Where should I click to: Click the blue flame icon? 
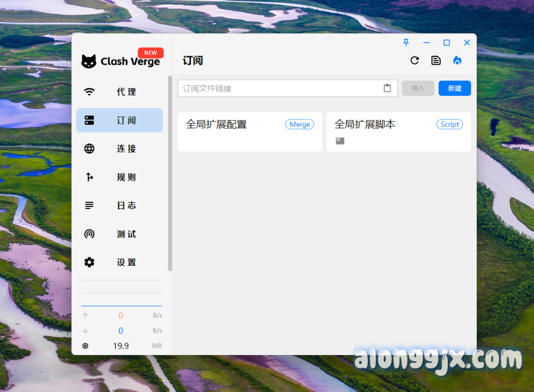coord(457,60)
